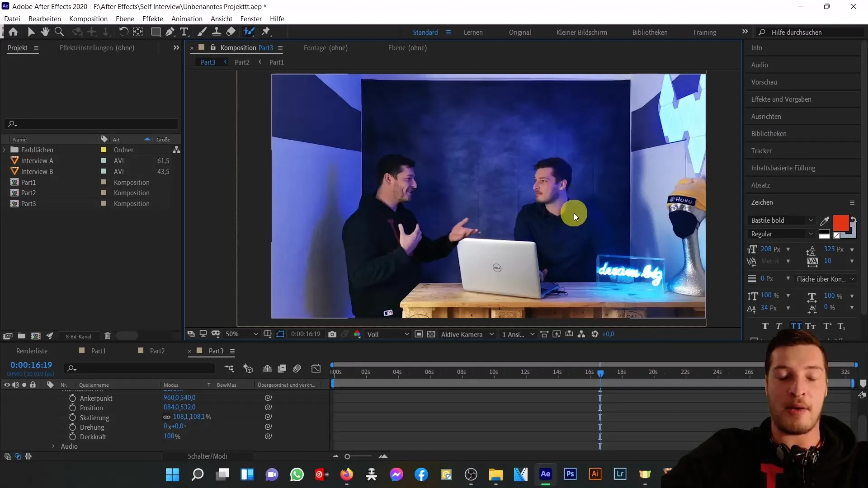
Task: Open the Aktive Kamera dropdown
Action: click(x=467, y=334)
